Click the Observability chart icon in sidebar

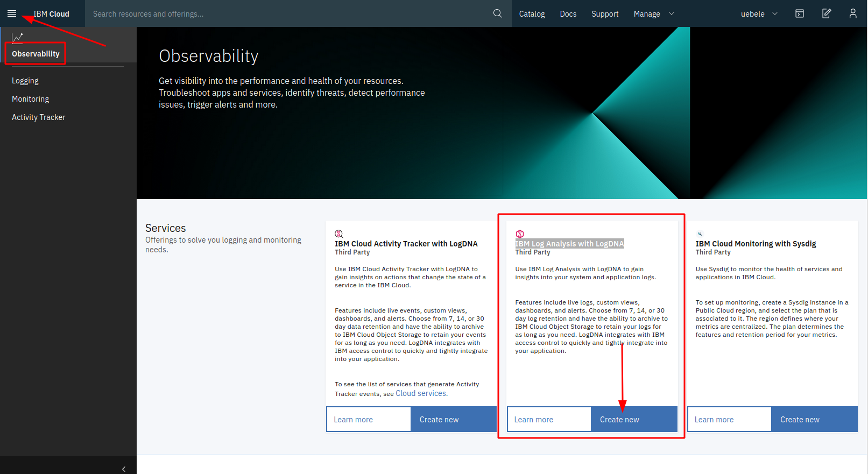[17, 38]
